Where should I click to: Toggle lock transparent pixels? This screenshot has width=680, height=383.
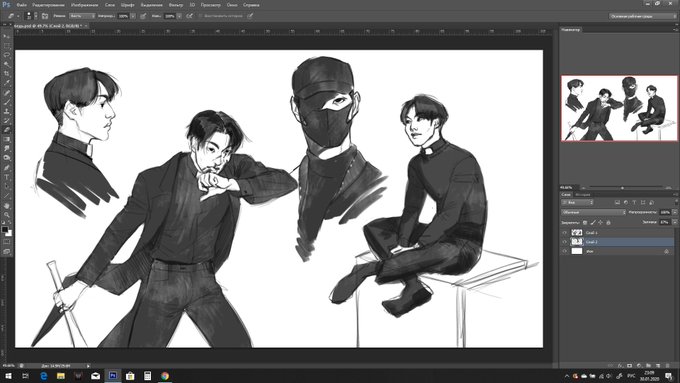pos(585,223)
